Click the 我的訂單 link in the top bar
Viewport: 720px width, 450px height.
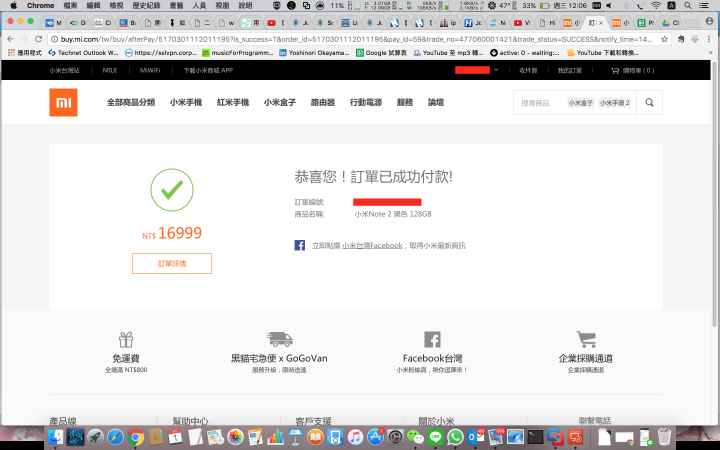pyautogui.click(x=569, y=70)
